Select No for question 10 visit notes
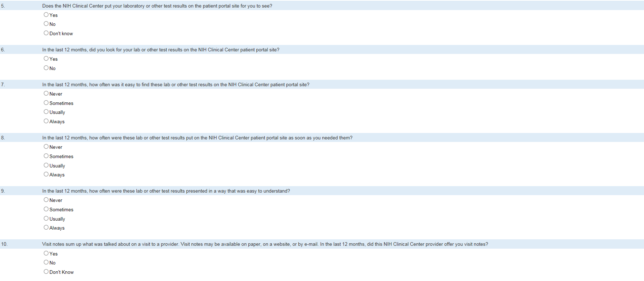This screenshot has height=281, width=644. [46, 262]
